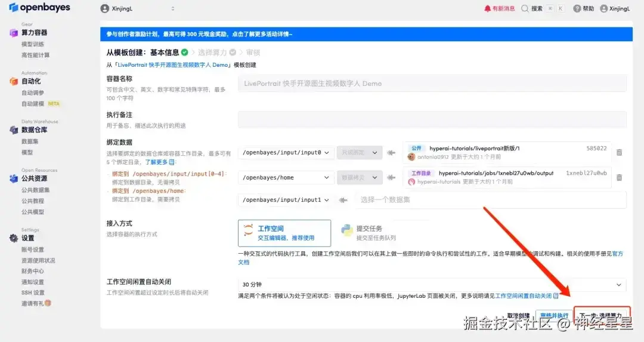Click the hyperai-tutorials user avatar
Image resolution: width=644 pixels, height=342 pixels.
point(411,181)
